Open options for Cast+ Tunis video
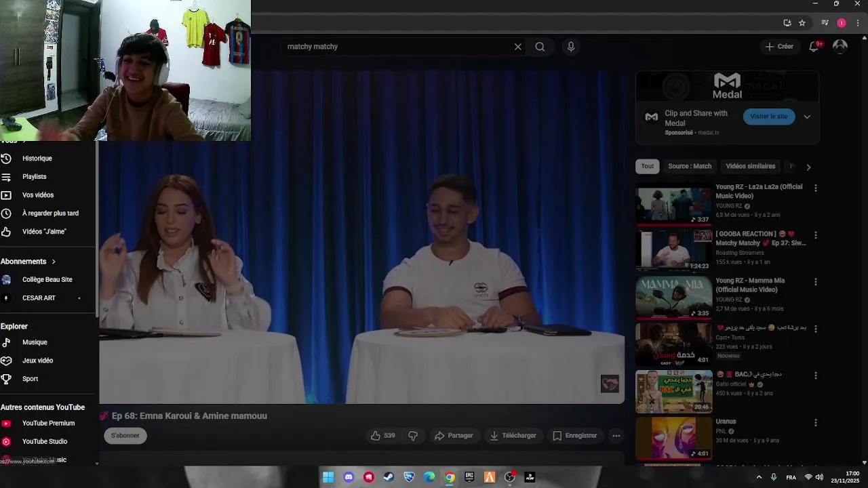Image resolution: width=868 pixels, height=488 pixels. 816,329
